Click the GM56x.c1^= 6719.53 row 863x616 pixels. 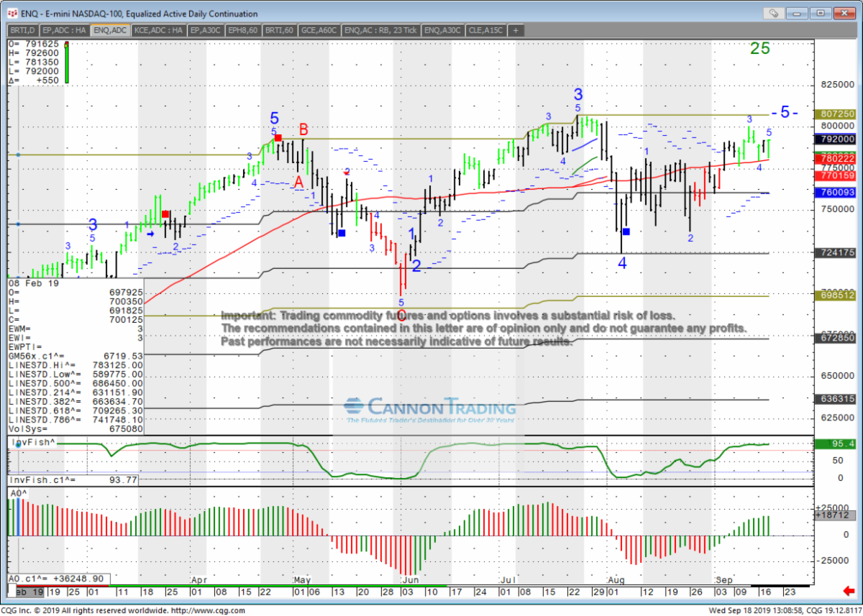(x=76, y=355)
